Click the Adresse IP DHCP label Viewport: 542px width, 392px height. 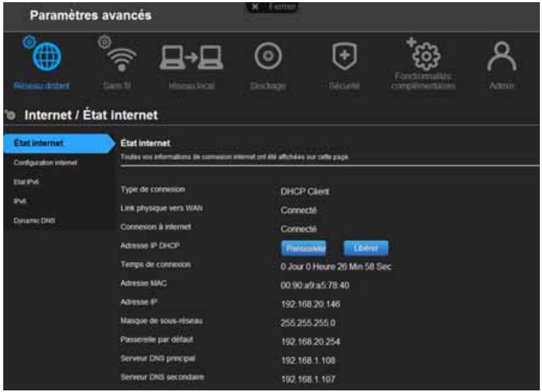[150, 246]
